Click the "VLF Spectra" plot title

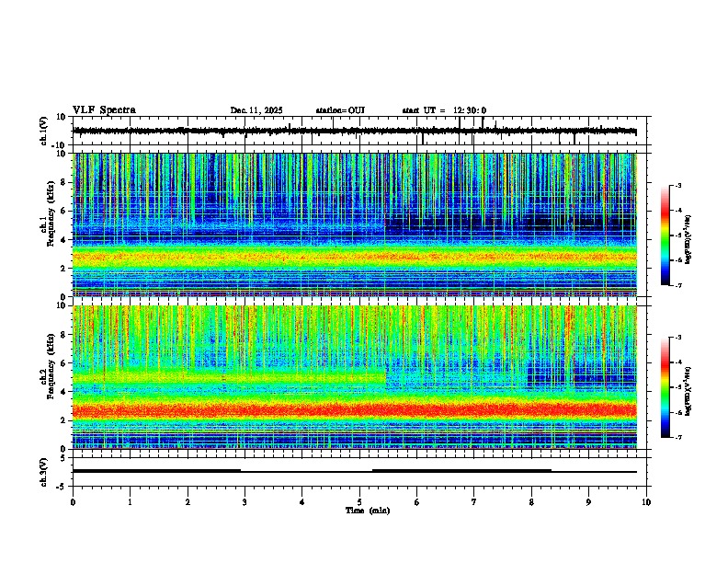click(104, 110)
